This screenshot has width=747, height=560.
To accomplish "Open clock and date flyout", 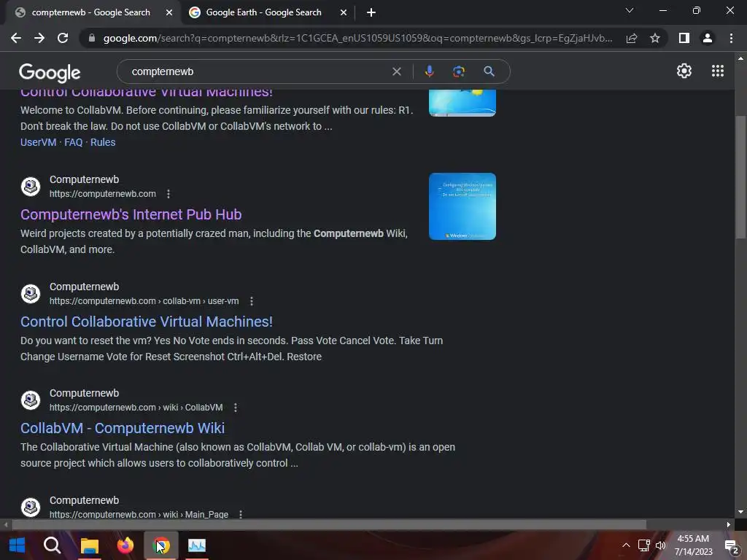I will coord(693,545).
